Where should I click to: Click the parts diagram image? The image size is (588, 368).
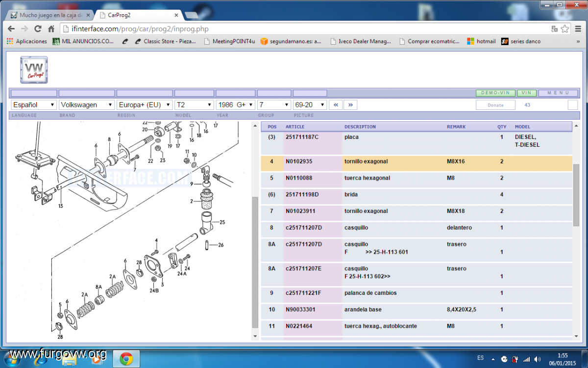[131, 230]
